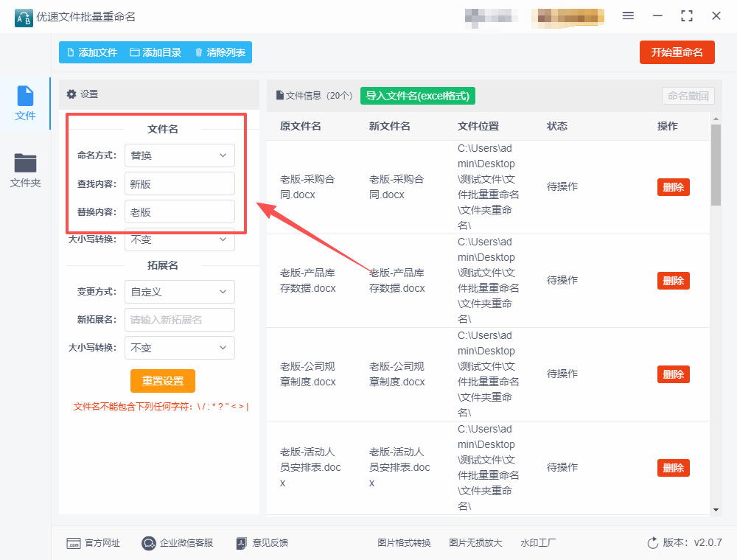Open 企业微信客服 support chat
737x560 pixels.
click(177, 543)
